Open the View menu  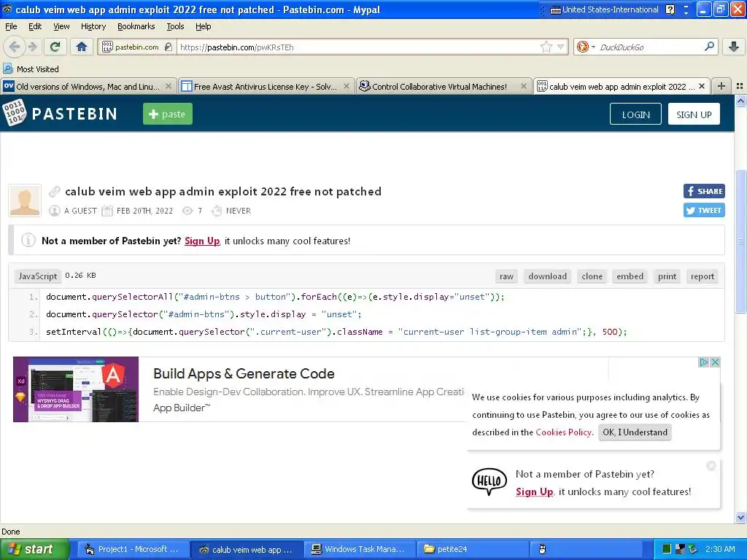61,26
